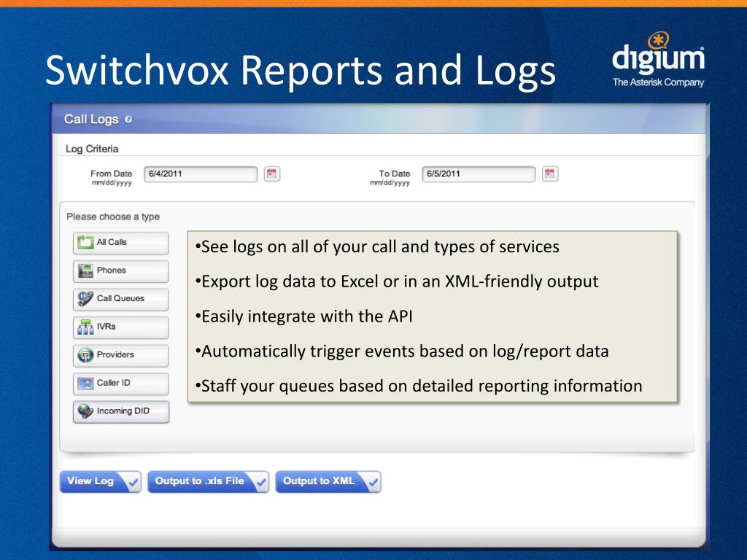This screenshot has width=747, height=560.
Task: Click the Call Queues headset icon
Action: pyautogui.click(x=85, y=298)
